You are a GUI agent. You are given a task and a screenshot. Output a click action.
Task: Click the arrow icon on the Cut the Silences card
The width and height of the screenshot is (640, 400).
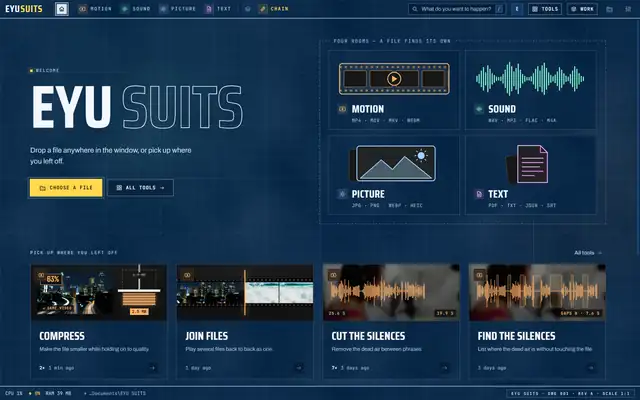pos(445,368)
